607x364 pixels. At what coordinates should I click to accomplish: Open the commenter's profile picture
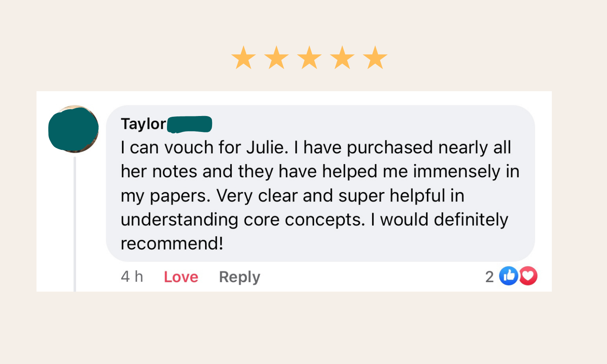coord(73,129)
